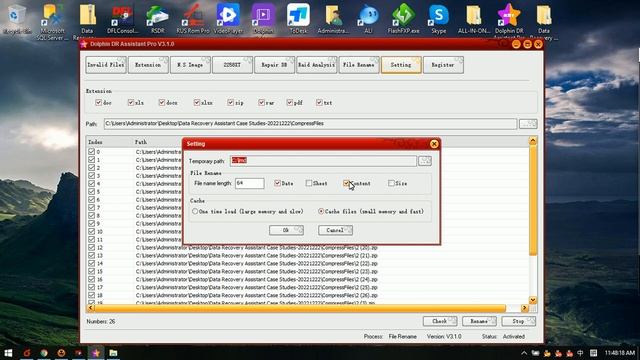640x360 pixels.
Task: Select Cache files small memory option
Action: pyautogui.click(x=321, y=211)
